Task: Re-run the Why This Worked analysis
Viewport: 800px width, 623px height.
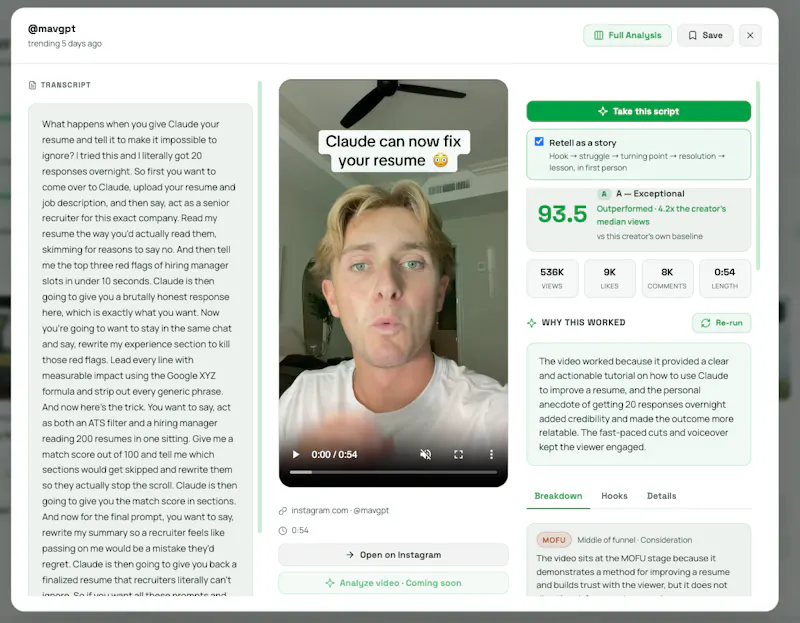Action: click(x=721, y=323)
